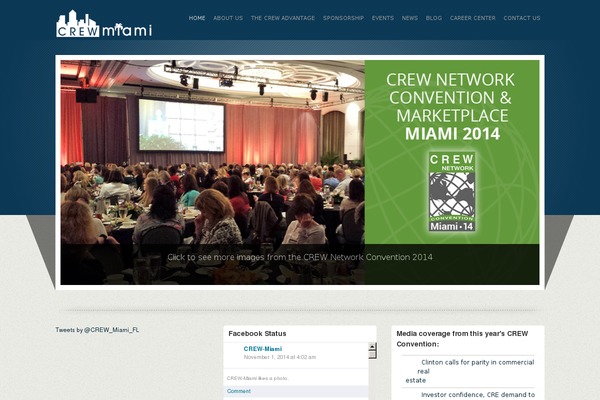Open the Career Center page
Image resolution: width=600 pixels, height=400 pixels.
pos(473,18)
